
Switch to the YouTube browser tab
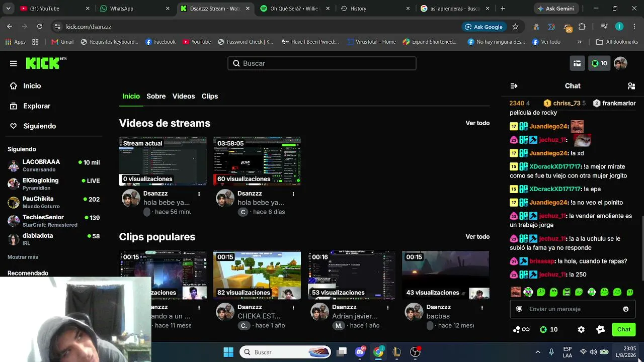click(x=54, y=9)
